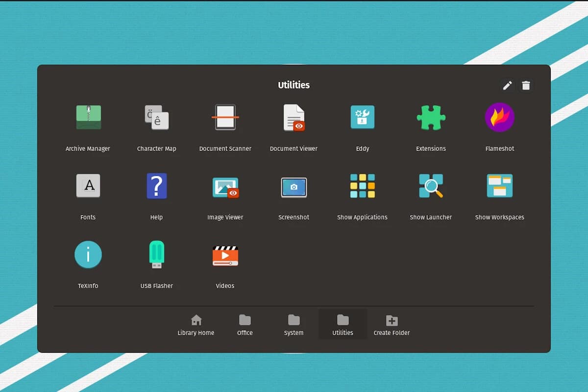
Task: Delete the Utilities folder with trash button
Action: 526,86
